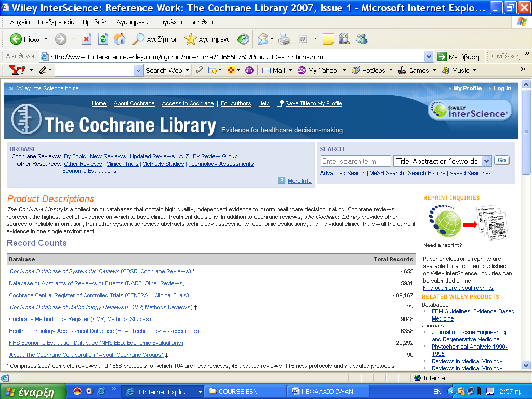
Task: Switch to ΚΕΦΑΛΑΙΟ IV Word taskbar item
Action: [329, 392]
